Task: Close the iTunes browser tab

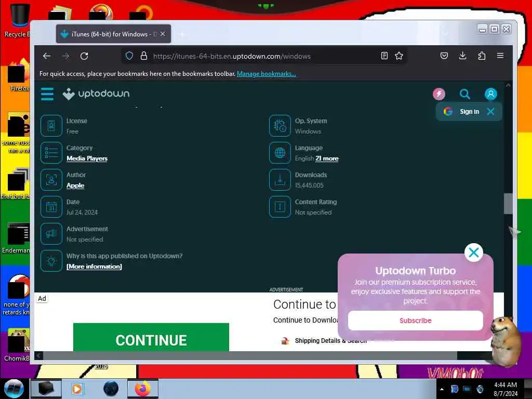Action: click(x=163, y=34)
